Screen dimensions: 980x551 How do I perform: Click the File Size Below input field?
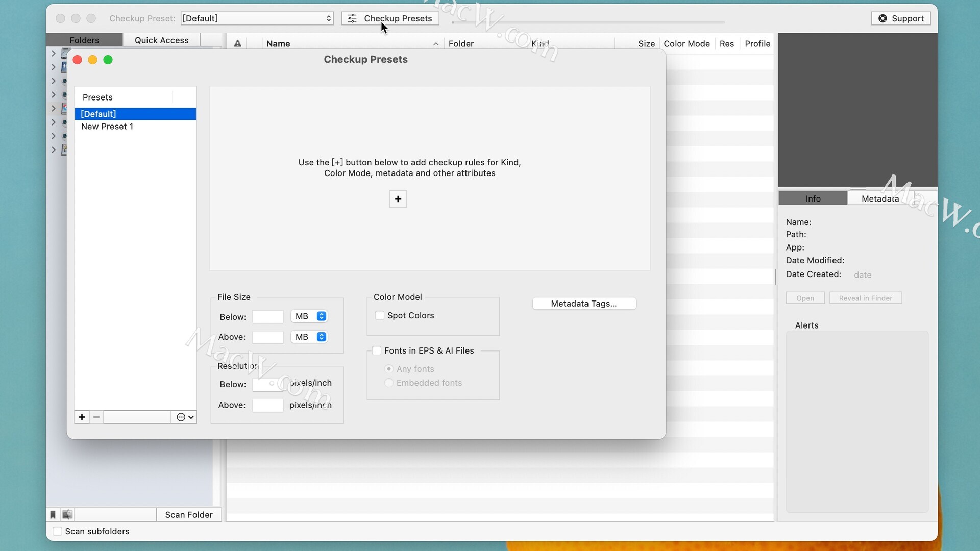(267, 317)
